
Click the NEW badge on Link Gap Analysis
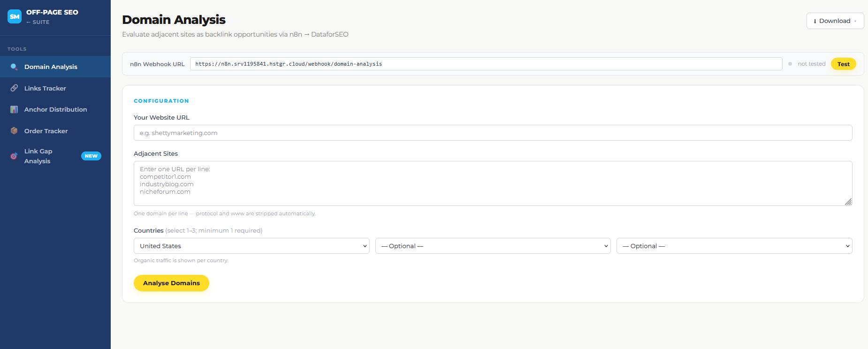pos(91,156)
